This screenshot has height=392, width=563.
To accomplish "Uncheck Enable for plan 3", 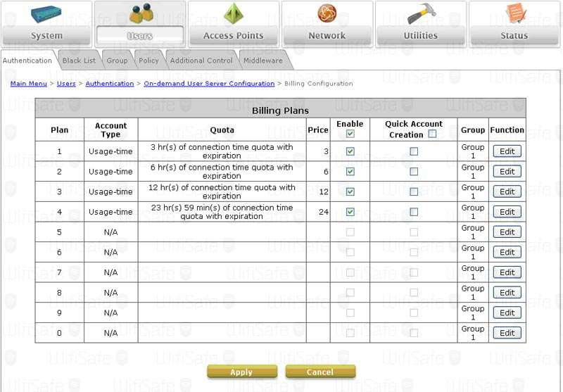I will (350, 191).
